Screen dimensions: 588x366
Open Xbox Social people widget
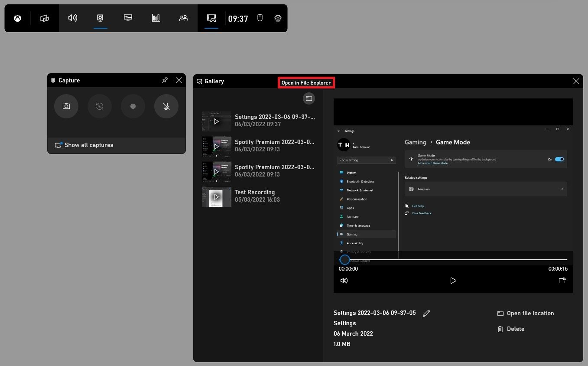coord(183,18)
